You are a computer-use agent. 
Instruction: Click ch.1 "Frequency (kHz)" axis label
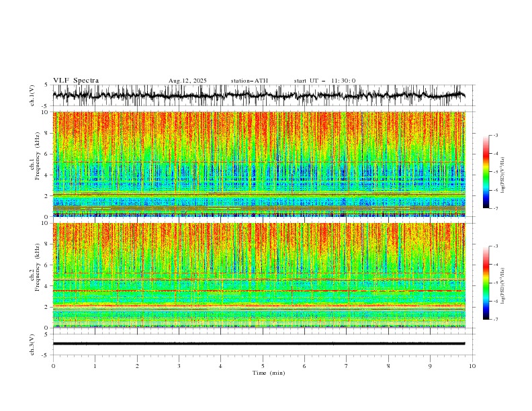37,156
